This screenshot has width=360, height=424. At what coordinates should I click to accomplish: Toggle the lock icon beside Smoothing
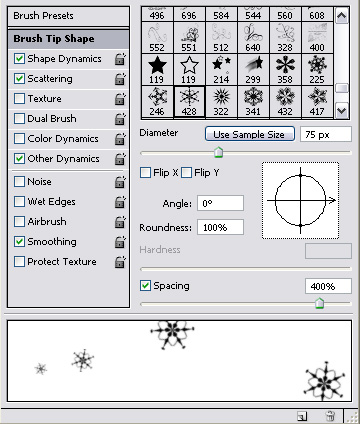(x=120, y=242)
